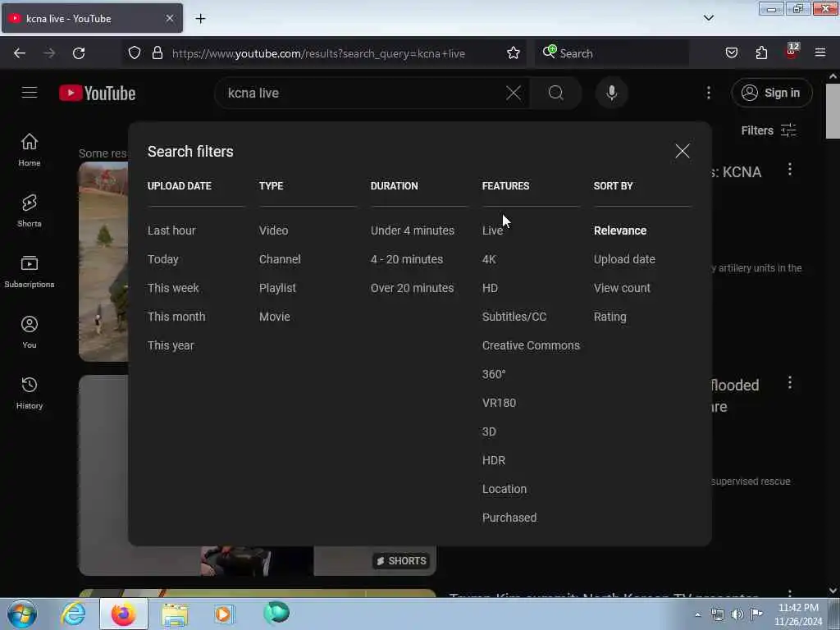840x630 pixels.
Task: Close the kcna live YouTube tab
Action: point(169,18)
